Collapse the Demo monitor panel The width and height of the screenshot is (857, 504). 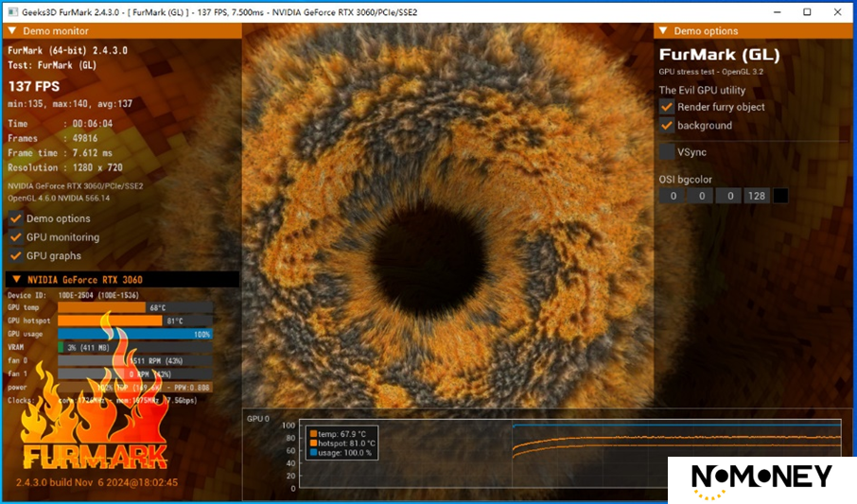[12, 31]
